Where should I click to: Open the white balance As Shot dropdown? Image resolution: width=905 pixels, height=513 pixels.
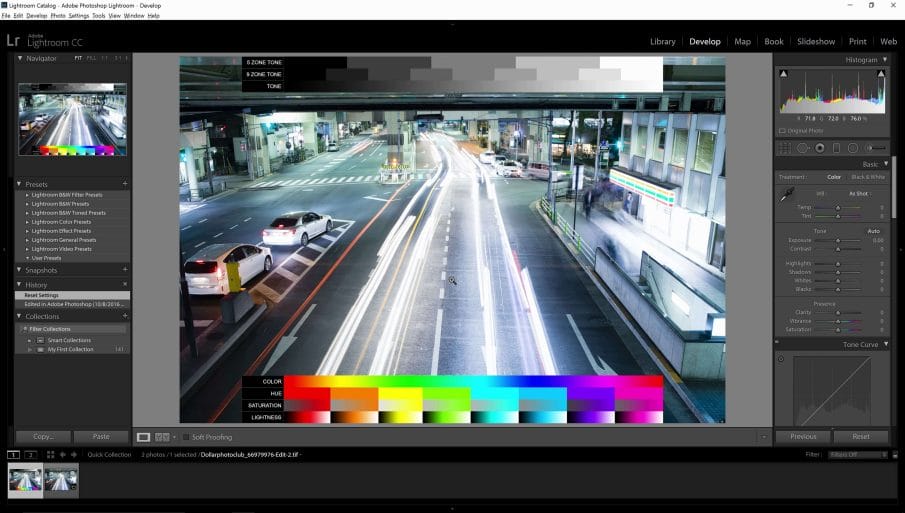click(x=859, y=194)
